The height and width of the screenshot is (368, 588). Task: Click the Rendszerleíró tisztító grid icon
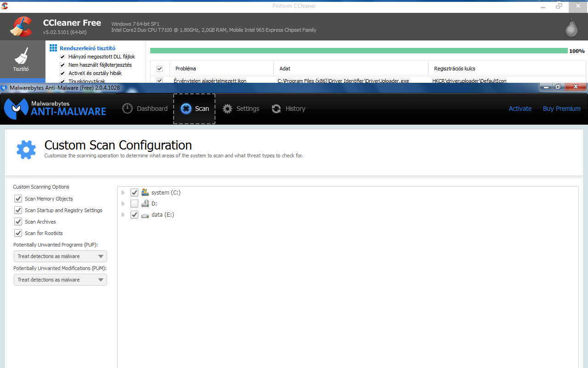(53, 48)
